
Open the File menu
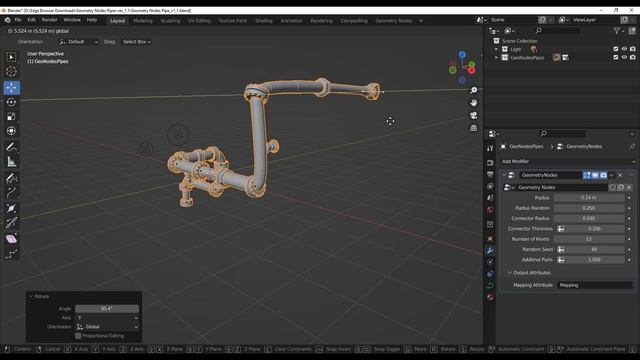pos(18,20)
